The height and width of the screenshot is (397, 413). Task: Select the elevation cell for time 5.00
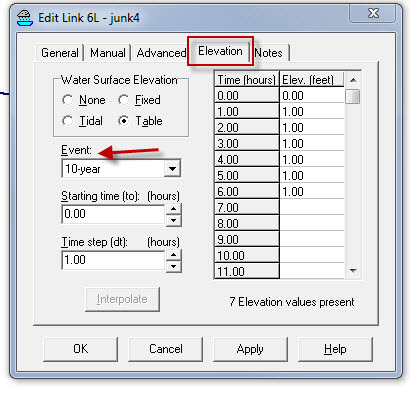pyautogui.click(x=312, y=175)
